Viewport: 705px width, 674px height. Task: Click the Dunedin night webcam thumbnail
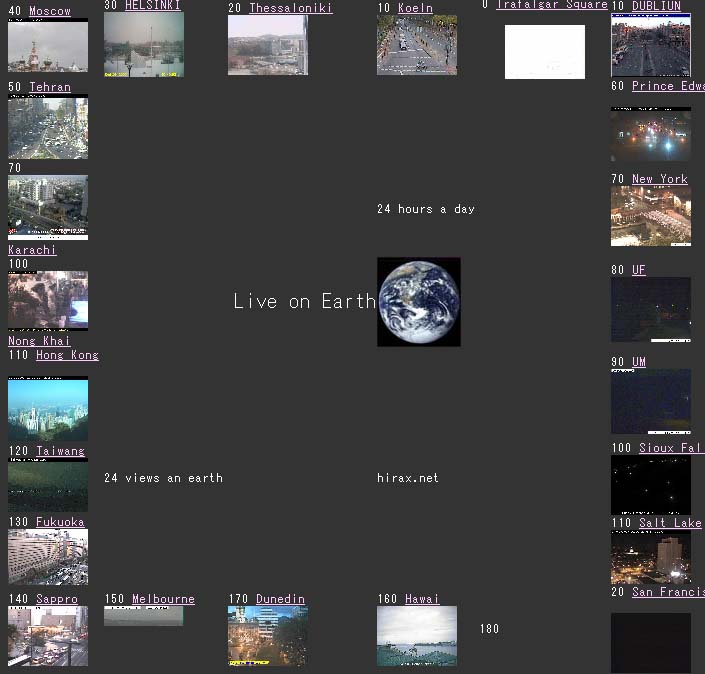pos(267,636)
